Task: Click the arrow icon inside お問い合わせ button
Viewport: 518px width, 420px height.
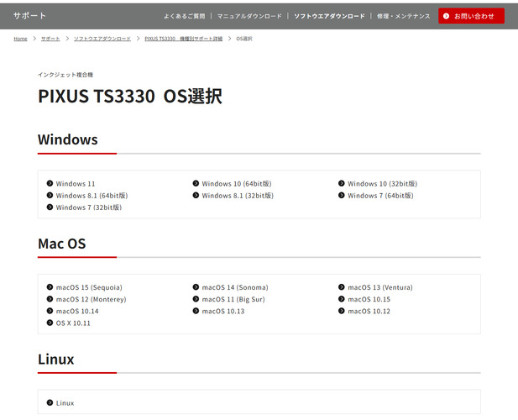Action: 446,16
